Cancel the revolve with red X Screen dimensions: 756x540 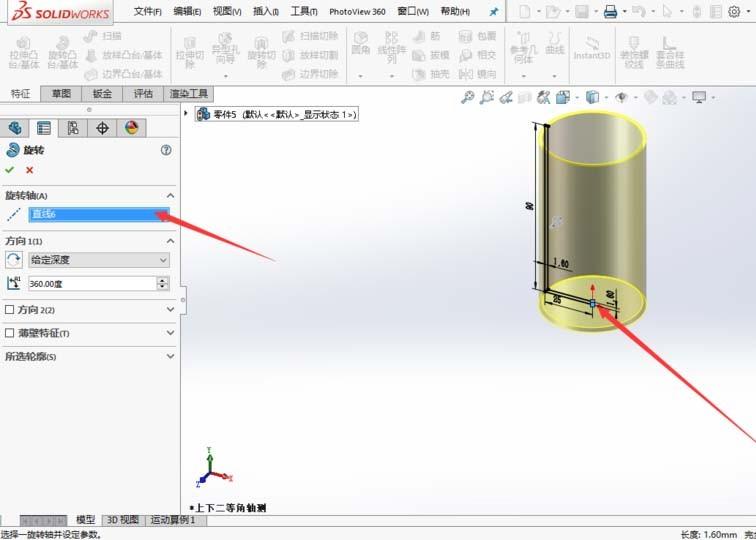coord(29,170)
